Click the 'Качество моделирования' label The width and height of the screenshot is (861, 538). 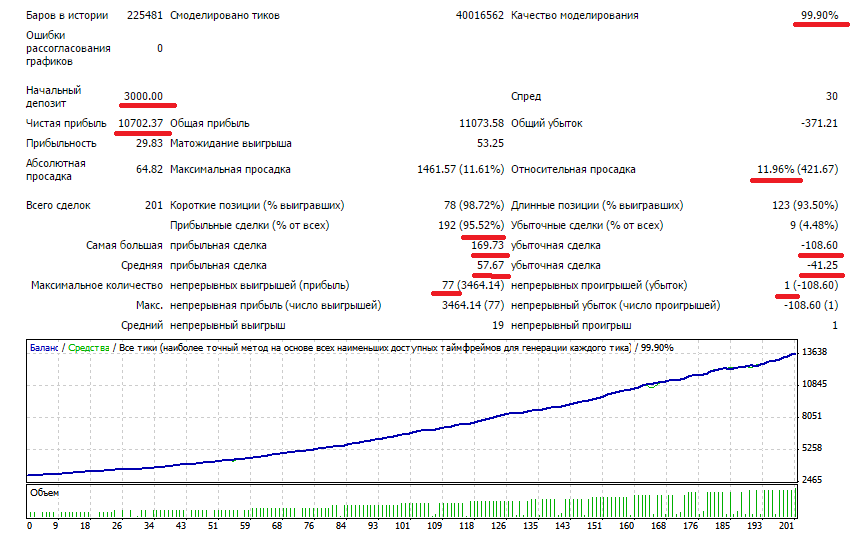(x=574, y=16)
